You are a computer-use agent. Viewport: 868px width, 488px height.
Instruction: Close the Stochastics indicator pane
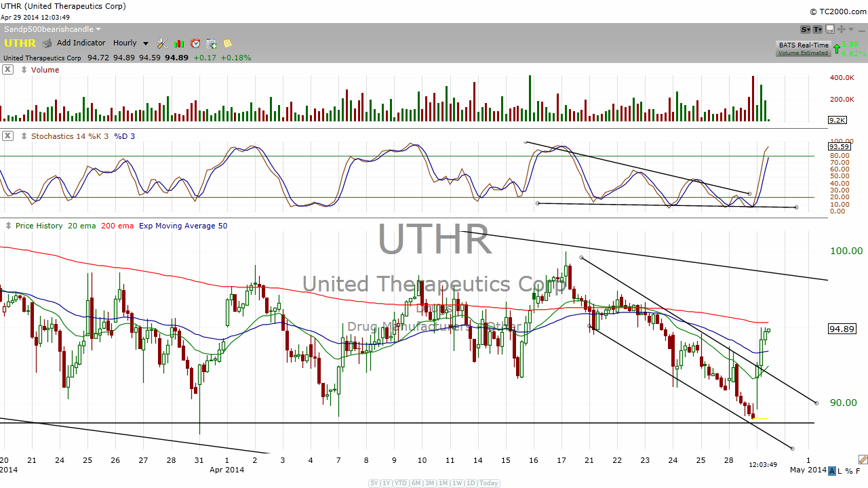click(x=7, y=136)
